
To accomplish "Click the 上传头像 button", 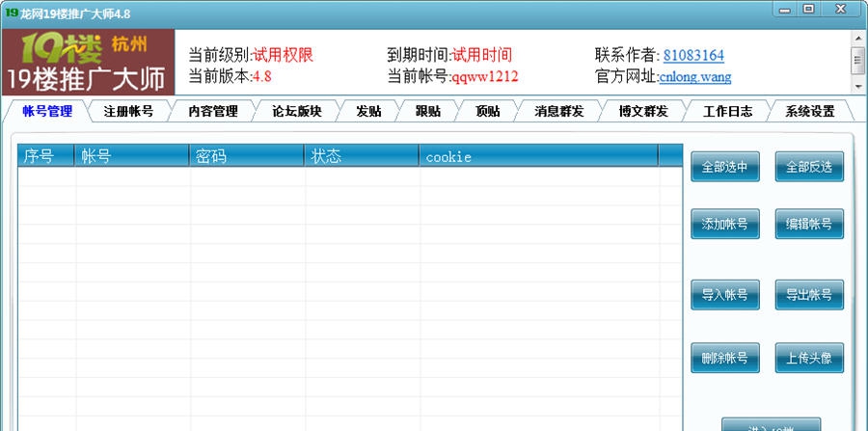I will tap(809, 358).
